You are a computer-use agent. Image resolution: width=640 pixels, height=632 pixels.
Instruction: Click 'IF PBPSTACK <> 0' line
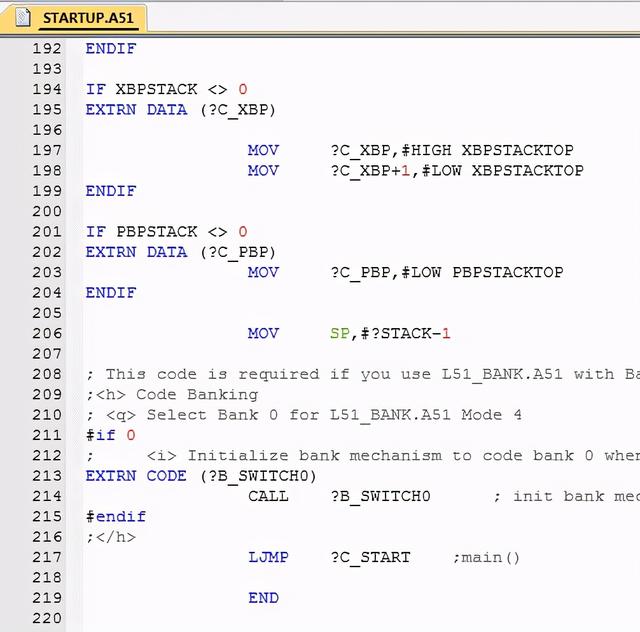coord(167,232)
